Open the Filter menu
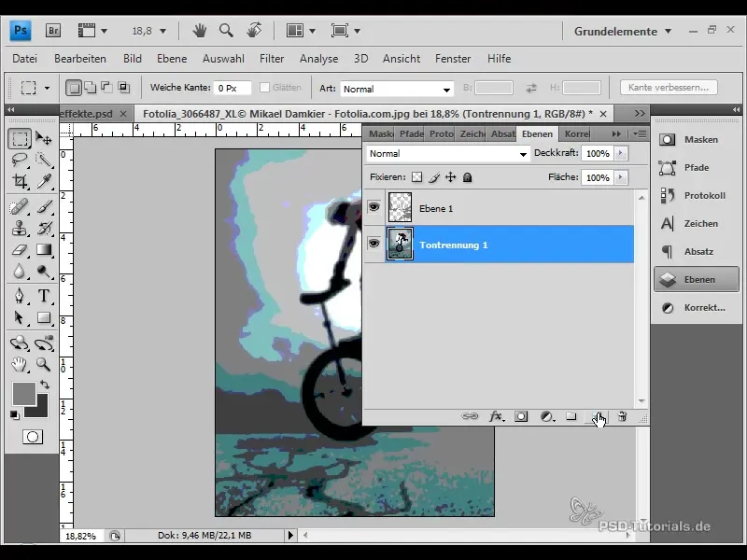The width and height of the screenshot is (747, 560). click(272, 59)
